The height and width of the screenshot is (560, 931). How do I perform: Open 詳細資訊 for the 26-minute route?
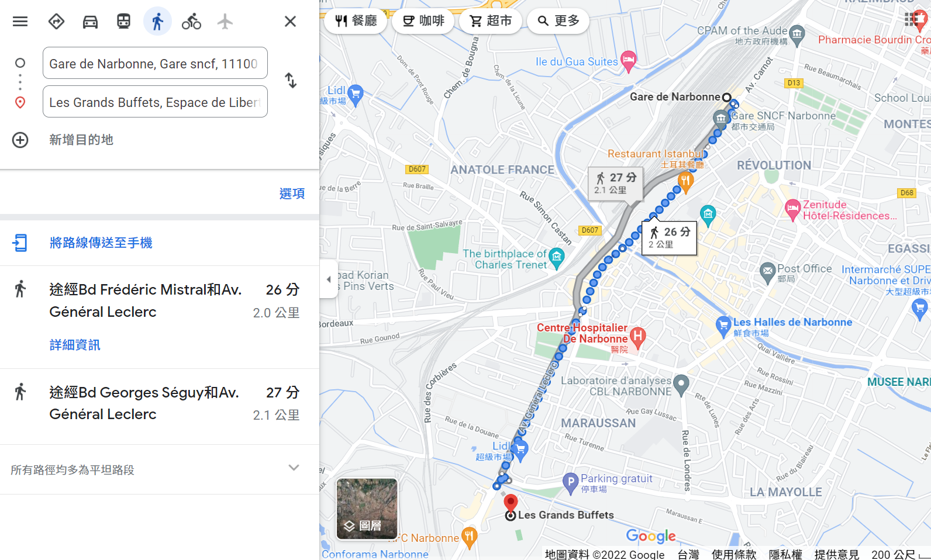(x=75, y=345)
